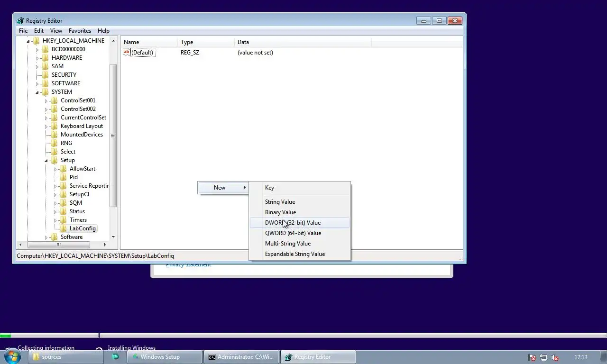Click the Registry Editor taskbar button

[318, 357]
